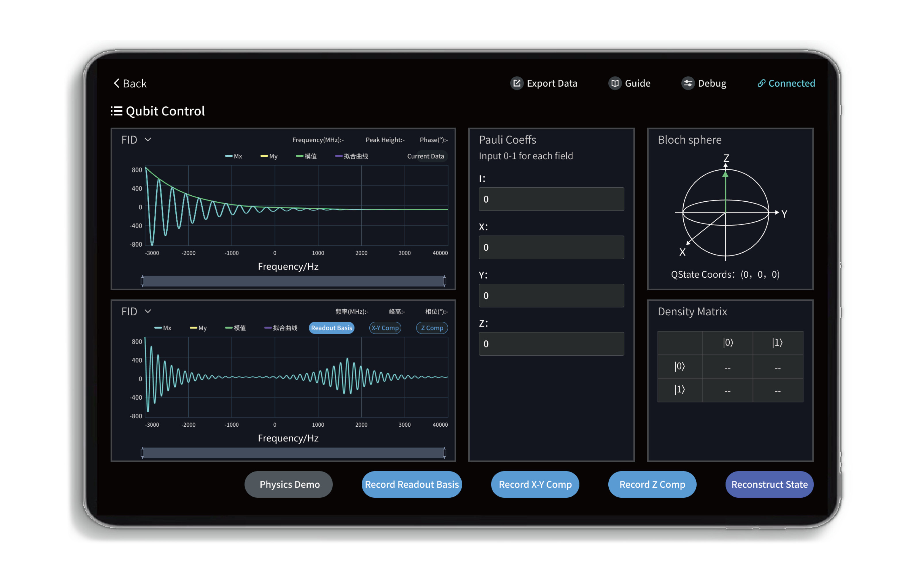Toggle the My legend in bottom chart

pyautogui.click(x=198, y=328)
